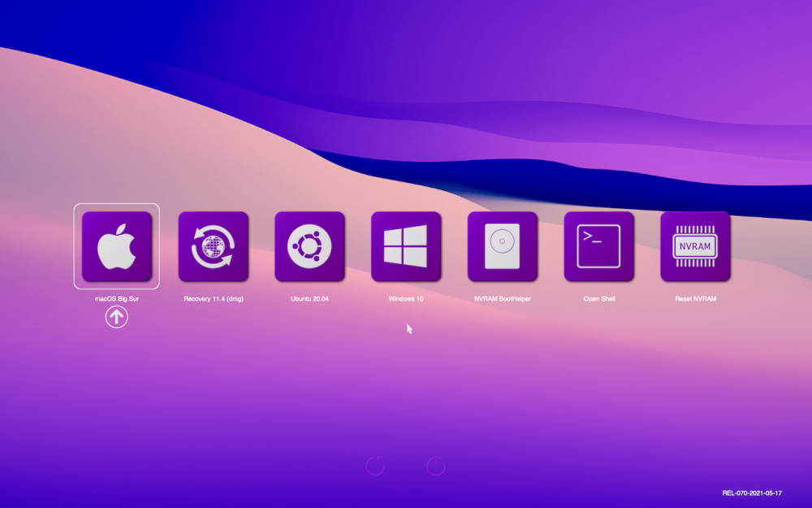
Task: Open the NVRAM BootHelper disk icon
Action: (503, 246)
